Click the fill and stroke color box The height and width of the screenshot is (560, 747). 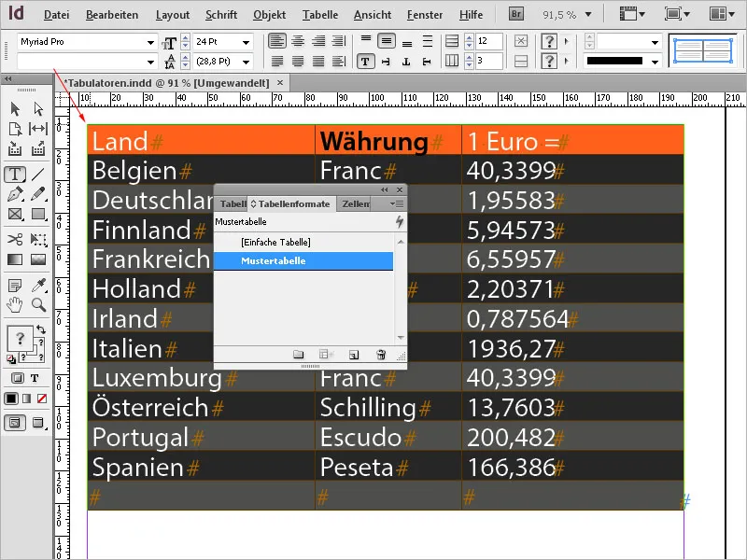click(21, 339)
